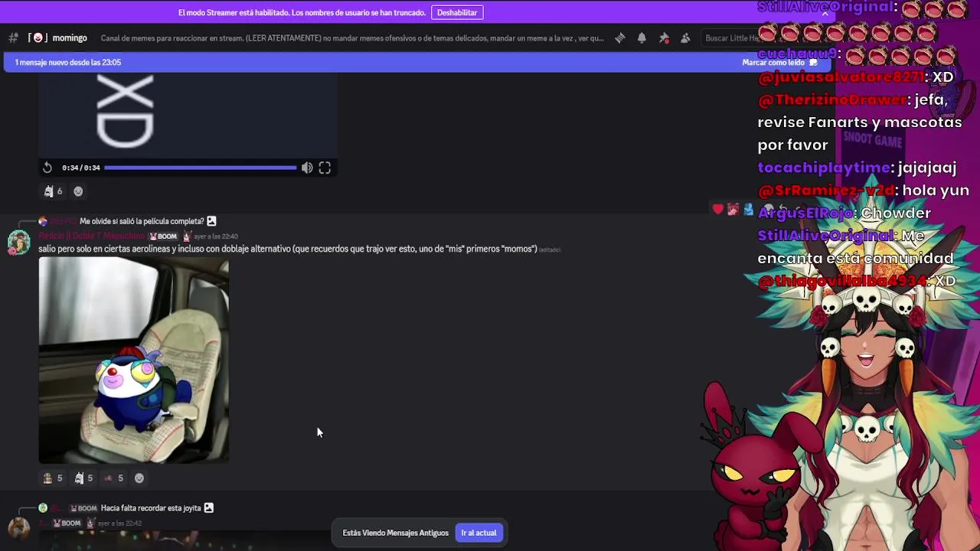The width and height of the screenshot is (980, 551).
Task: Mute the video volume icon
Action: pos(307,168)
